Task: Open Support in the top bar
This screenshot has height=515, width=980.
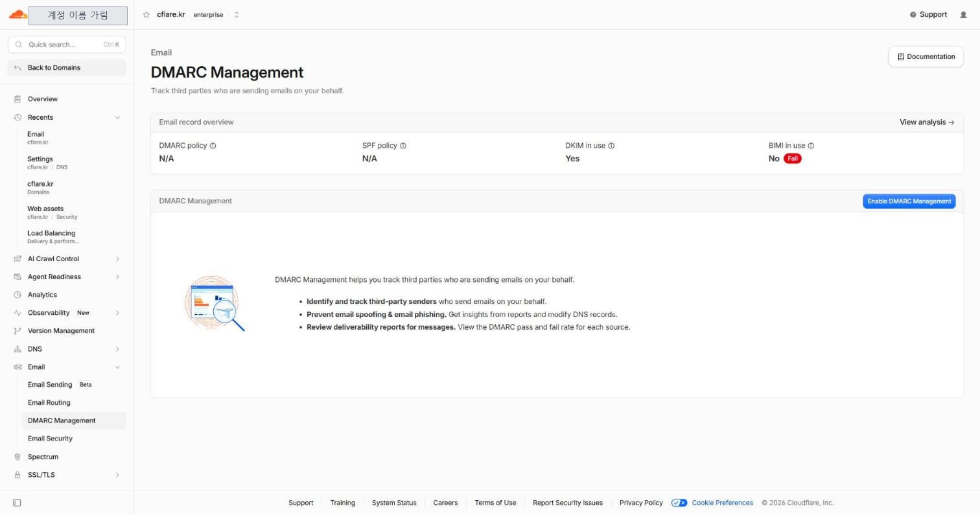Action: click(x=928, y=15)
